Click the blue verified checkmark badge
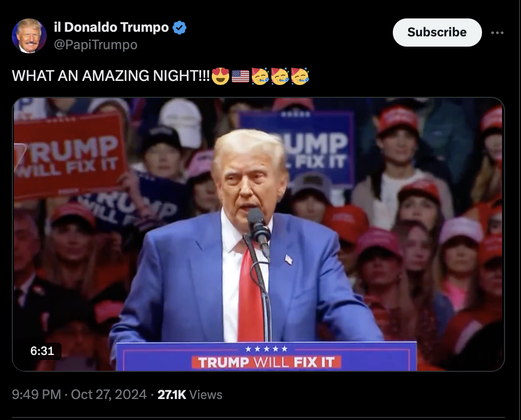Viewport: 521px width, 420px height. [179, 28]
